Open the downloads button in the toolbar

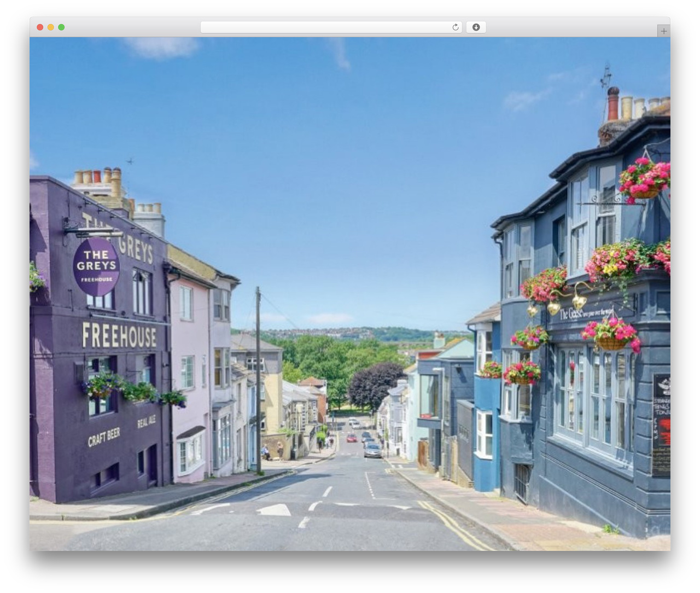tap(476, 27)
